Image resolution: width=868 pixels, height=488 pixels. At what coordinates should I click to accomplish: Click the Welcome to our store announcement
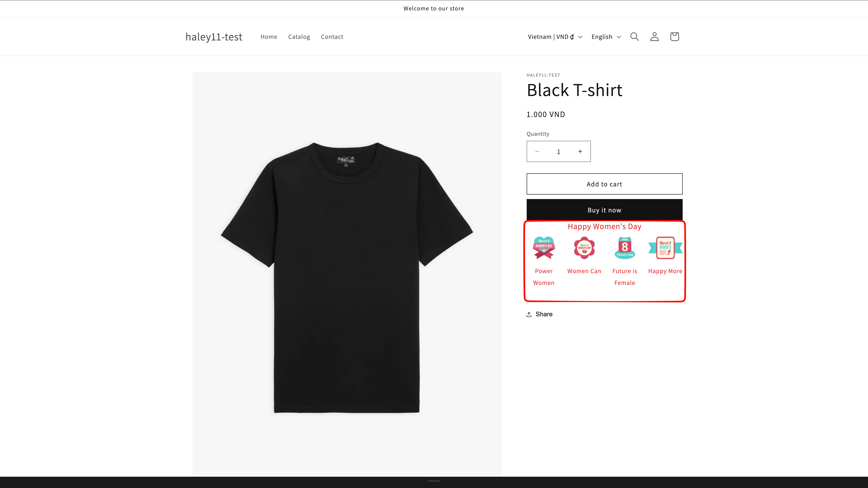tap(434, 8)
